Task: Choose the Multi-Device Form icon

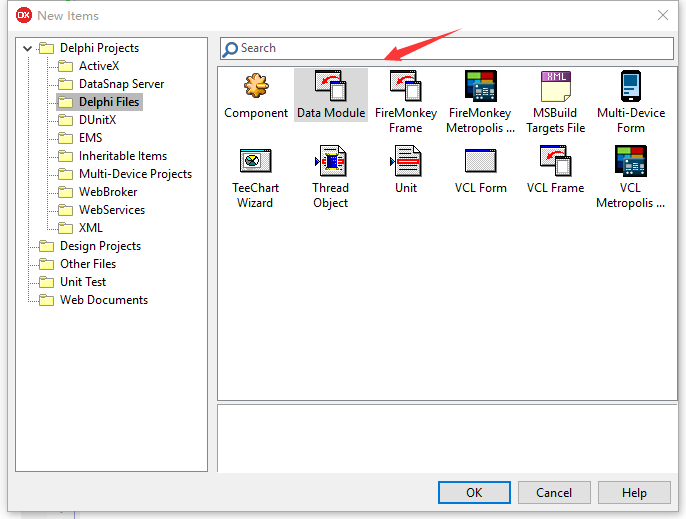Action: [x=630, y=86]
